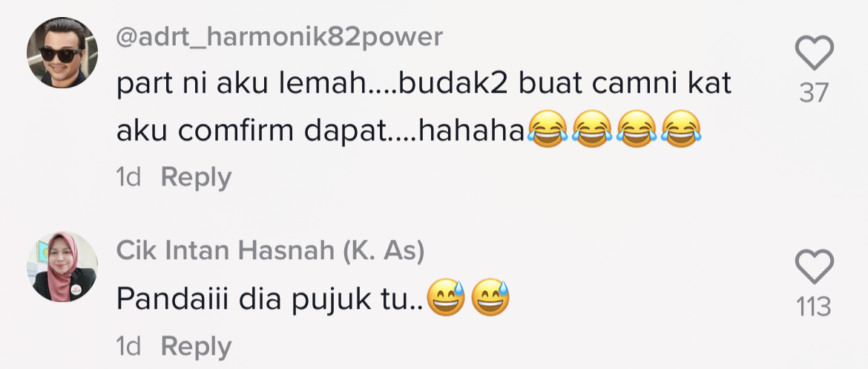Click the 1d timestamp under first comment
The height and width of the screenshot is (369, 868).
tap(128, 178)
